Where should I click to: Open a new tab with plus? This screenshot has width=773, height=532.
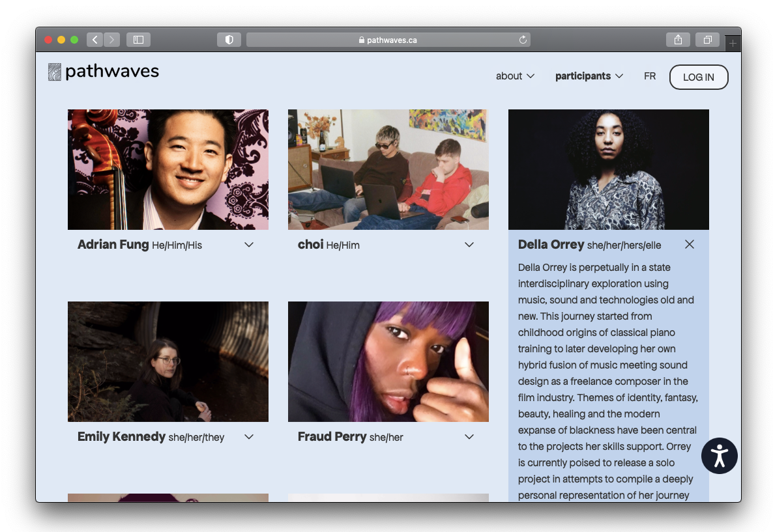(733, 44)
